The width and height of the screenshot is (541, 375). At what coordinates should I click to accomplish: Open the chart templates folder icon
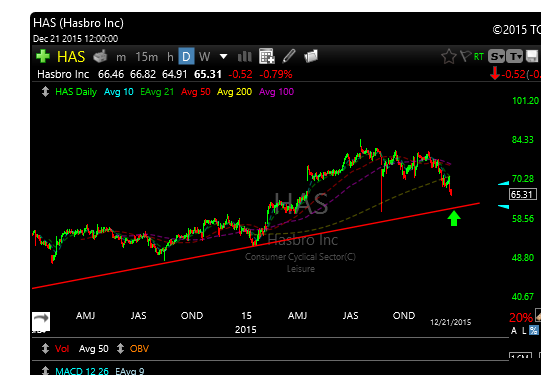click(x=311, y=56)
